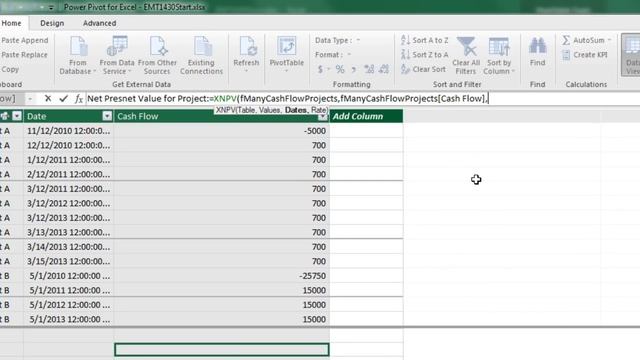Viewport: 640px width, 360px height.
Task: Open currency format dropdown arrow
Action: point(328,69)
